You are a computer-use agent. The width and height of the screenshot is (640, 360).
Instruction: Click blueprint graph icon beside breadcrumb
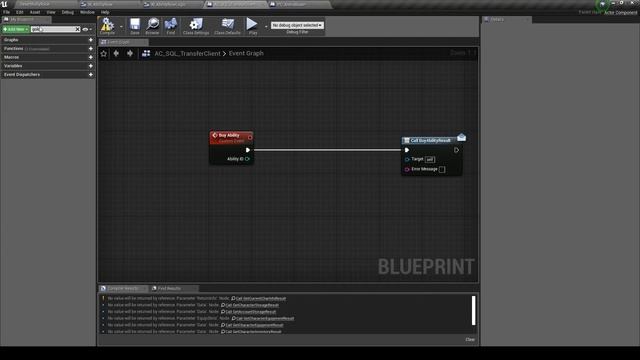click(146, 53)
